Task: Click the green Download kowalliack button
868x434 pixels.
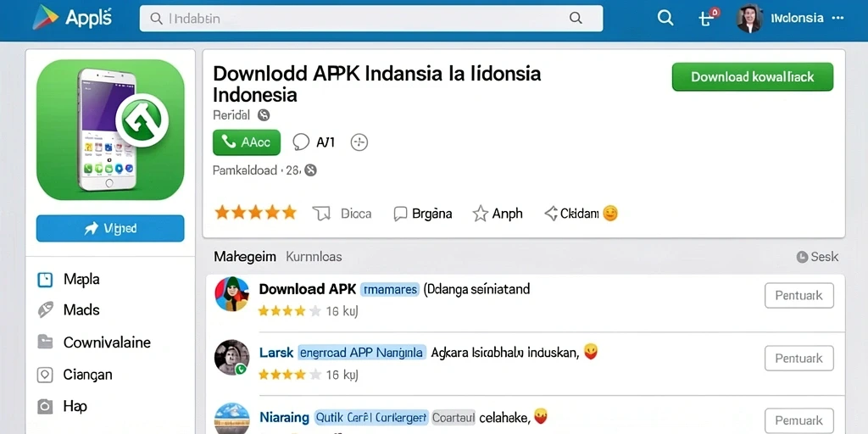Action: 753,77
